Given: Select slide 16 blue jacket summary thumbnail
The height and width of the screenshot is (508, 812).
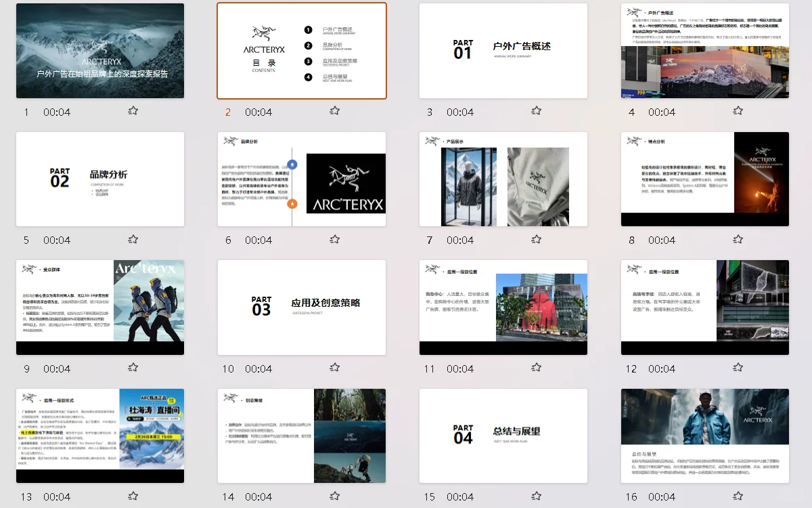Looking at the screenshot, I should point(705,436).
